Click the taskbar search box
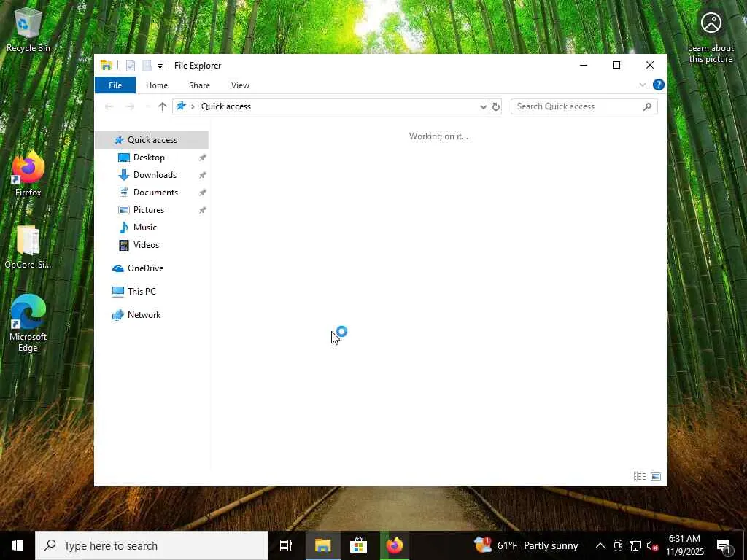The width and height of the screenshot is (747, 560). tap(152, 545)
